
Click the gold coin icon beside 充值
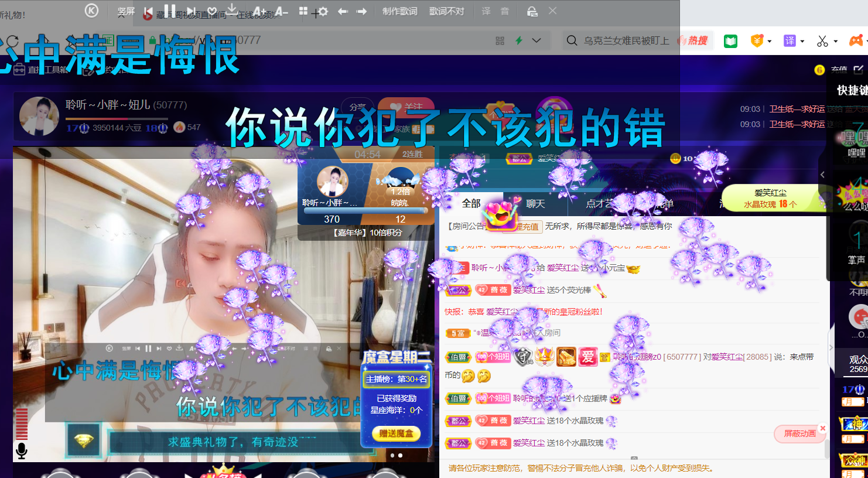(819, 70)
